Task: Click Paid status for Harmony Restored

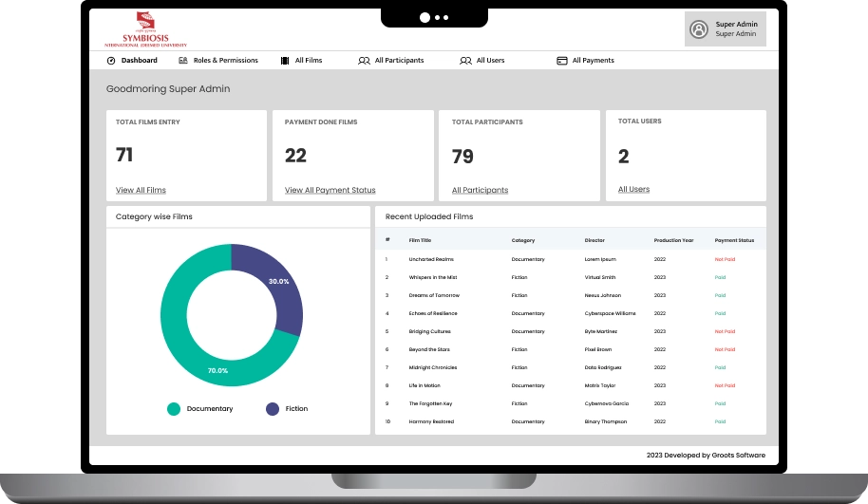Action: coord(720,422)
